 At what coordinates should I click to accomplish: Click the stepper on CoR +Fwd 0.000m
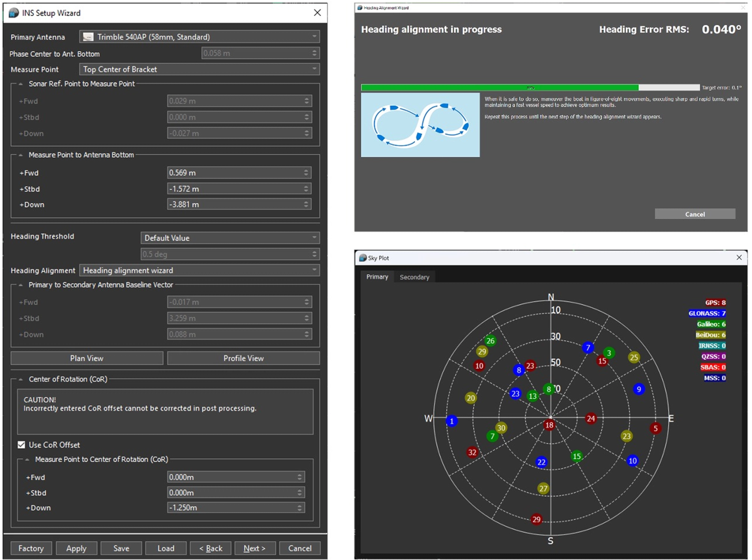tap(300, 477)
